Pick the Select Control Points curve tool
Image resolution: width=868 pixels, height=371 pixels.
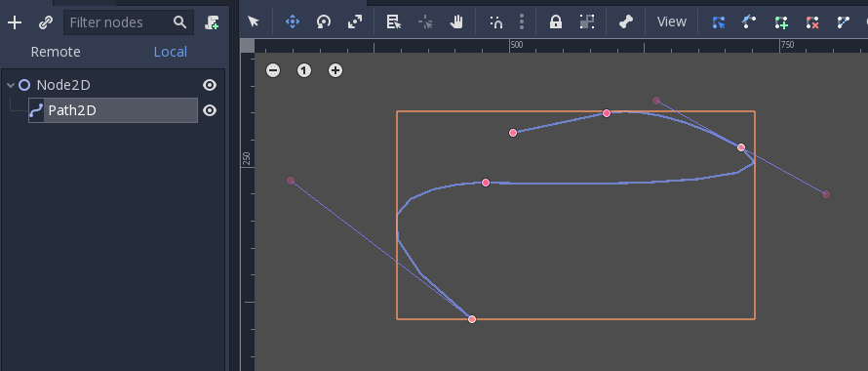750,22
